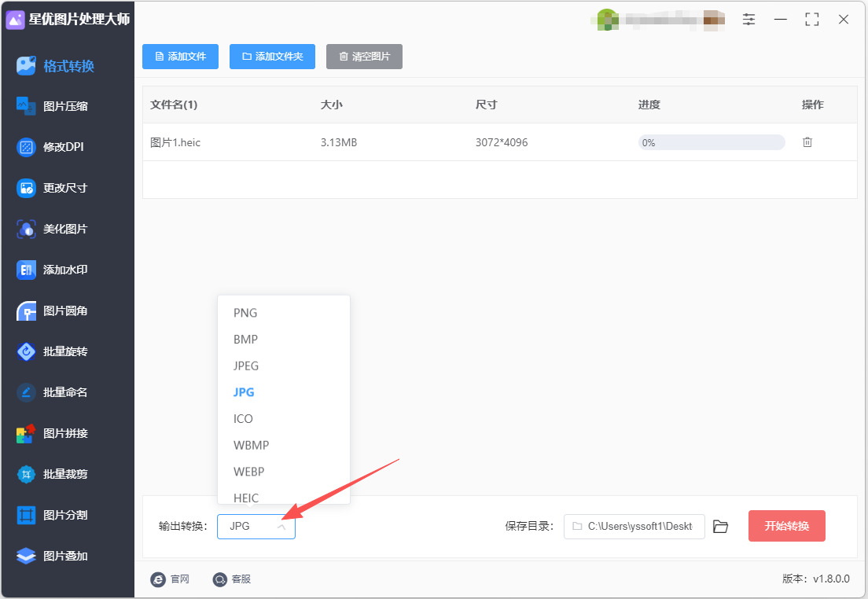Open the 格式转换 format conversion module
Viewport: 868px width, 599px height.
[x=55, y=66]
